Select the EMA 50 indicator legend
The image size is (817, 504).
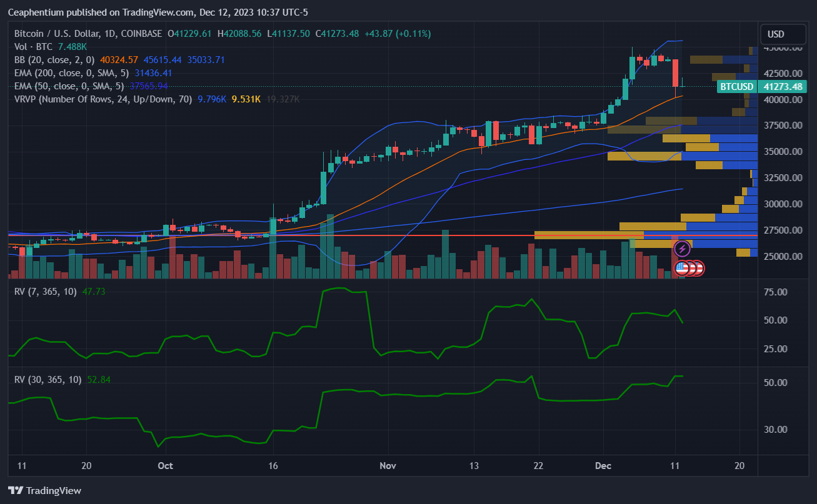69,86
